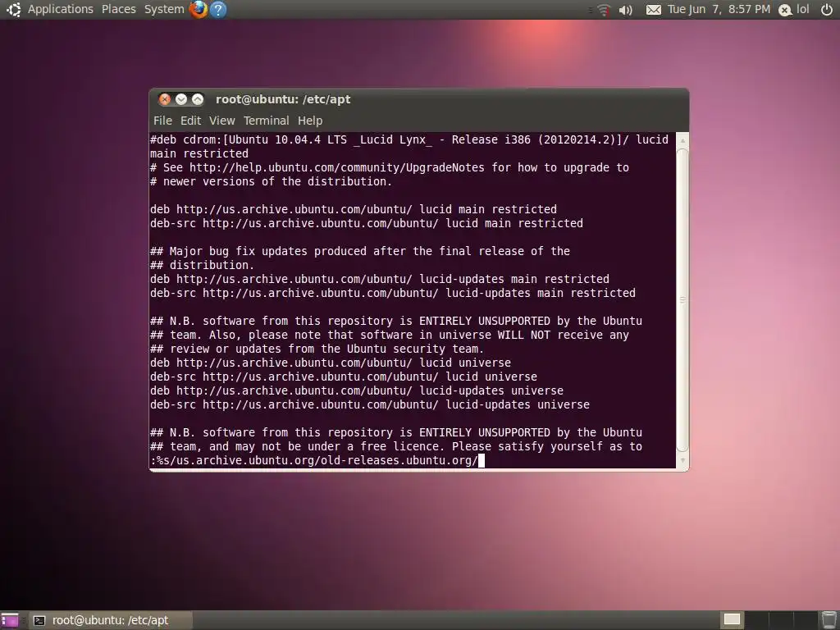
Task: Click the 'deb ... lucid-updates universe' line
Action: (356, 390)
